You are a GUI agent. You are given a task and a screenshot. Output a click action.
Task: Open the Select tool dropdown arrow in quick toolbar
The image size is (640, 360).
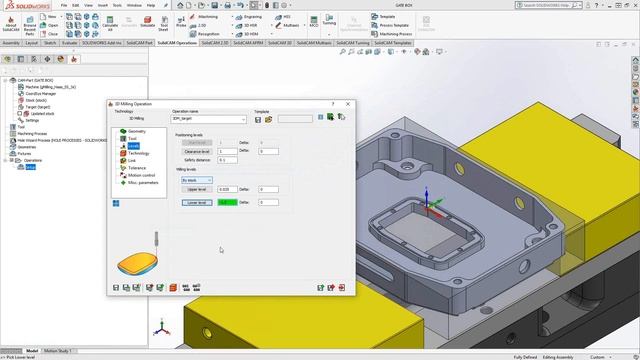click(x=260, y=5)
